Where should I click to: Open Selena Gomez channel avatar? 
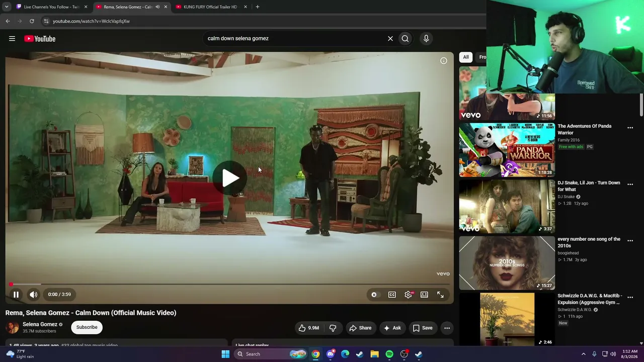point(12,327)
